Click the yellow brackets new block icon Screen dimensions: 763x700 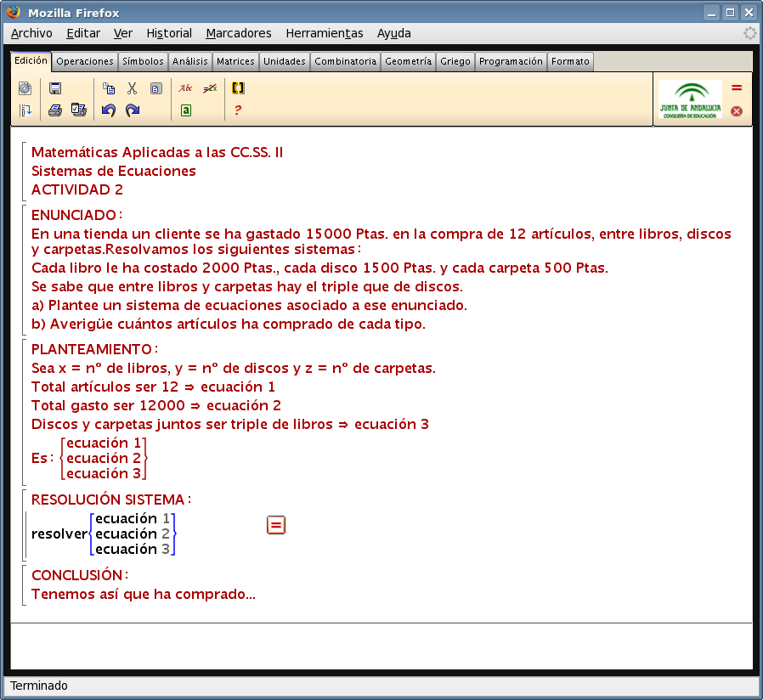238,88
